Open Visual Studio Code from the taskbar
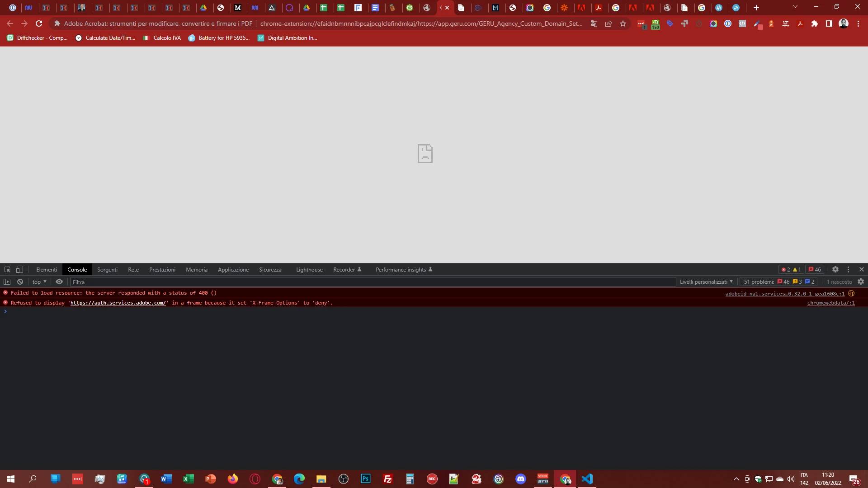868x488 pixels. click(587, 479)
